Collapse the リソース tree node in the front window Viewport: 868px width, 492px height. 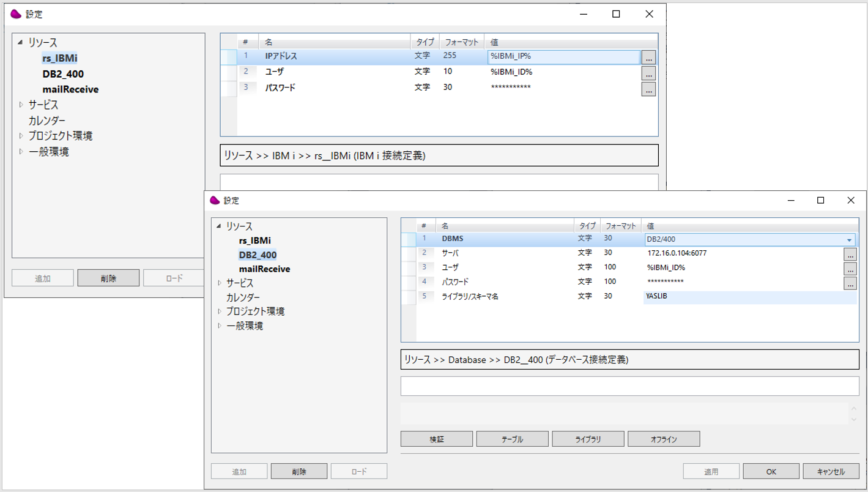219,226
